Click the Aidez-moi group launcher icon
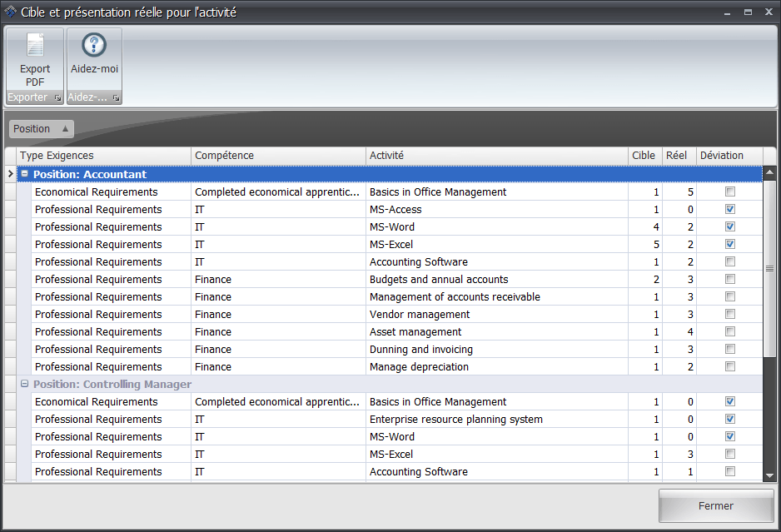781x532 pixels. [x=116, y=98]
